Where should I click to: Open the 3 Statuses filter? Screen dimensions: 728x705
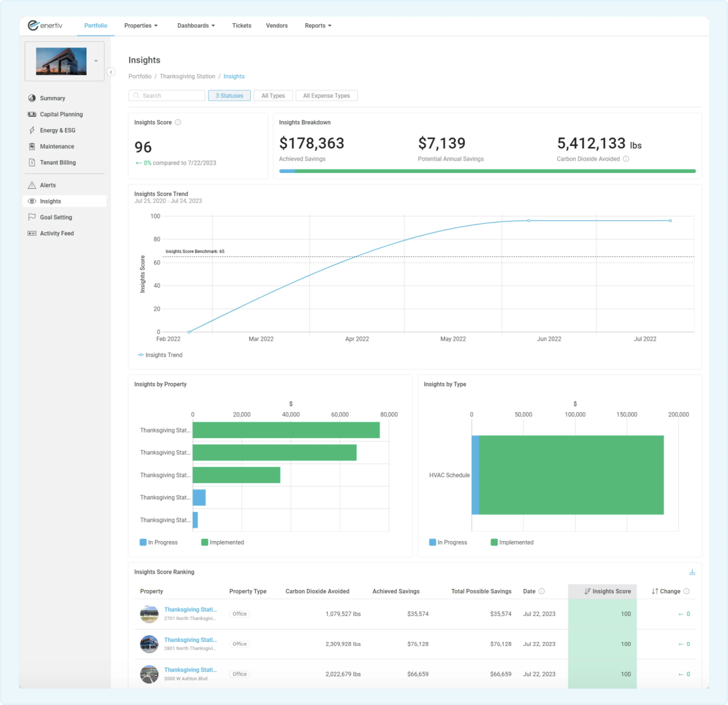point(229,95)
